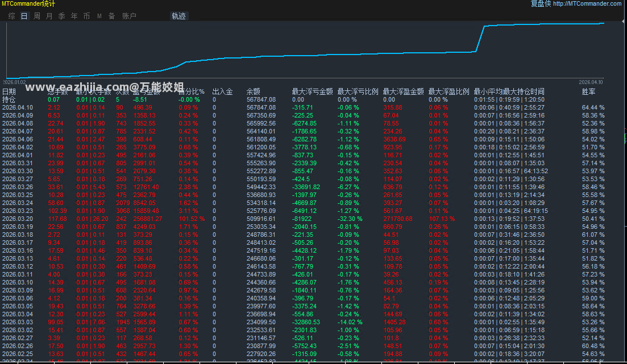Select the 2026.03.23 date row
This screenshot has width=627, height=364.
304,211
